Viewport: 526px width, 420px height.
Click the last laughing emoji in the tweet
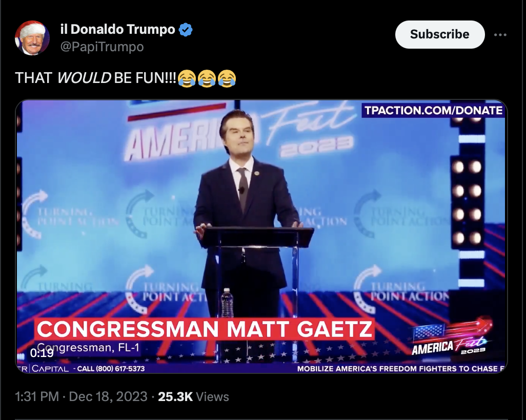click(227, 78)
